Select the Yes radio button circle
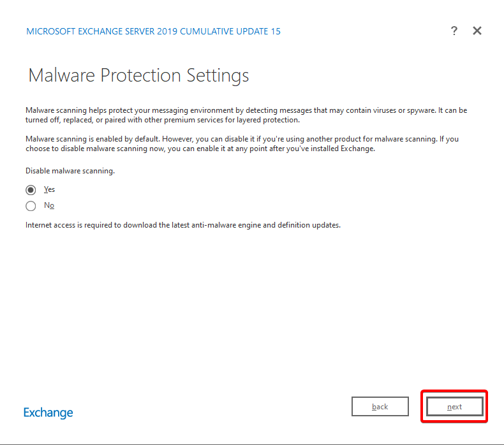This screenshot has width=504, height=445. [x=31, y=190]
